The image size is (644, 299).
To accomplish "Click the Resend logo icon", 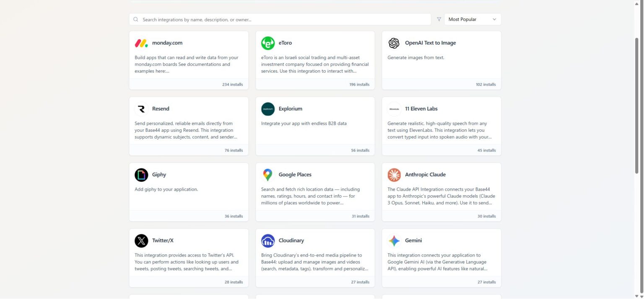I will [141, 109].
